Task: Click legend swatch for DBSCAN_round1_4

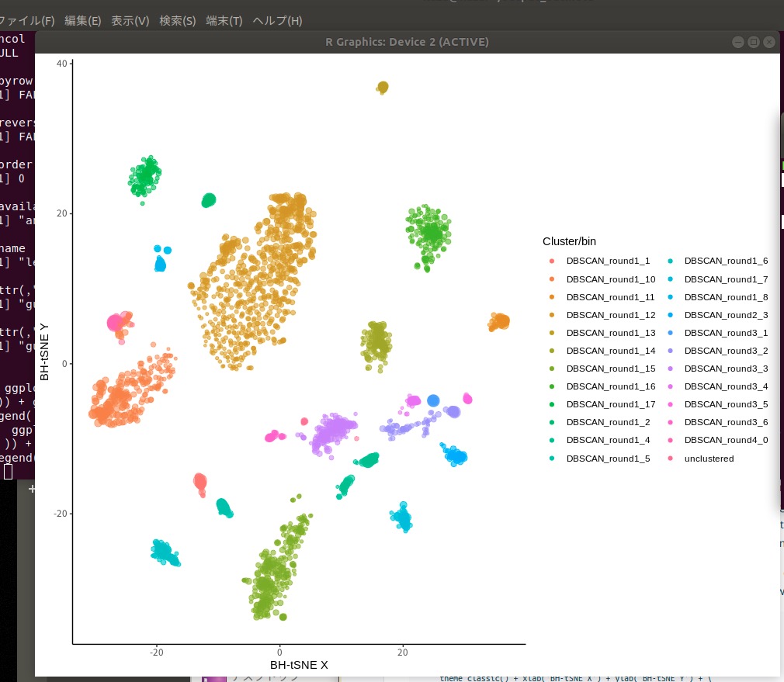Action: pyautogui.click(x=551, y=440)
